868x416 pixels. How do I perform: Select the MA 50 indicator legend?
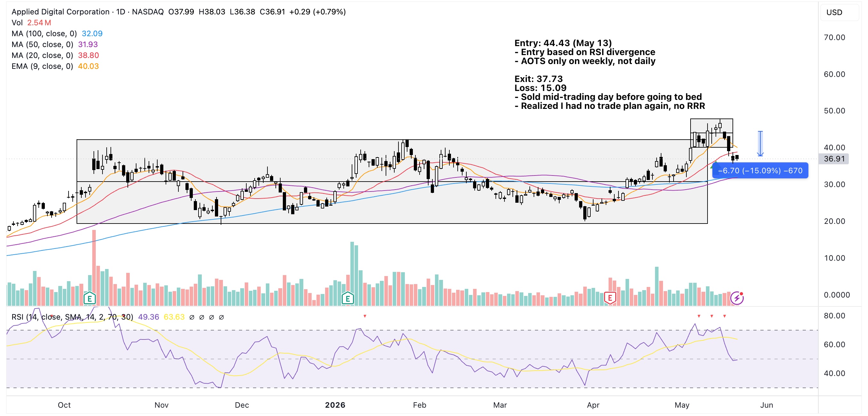click(x=54, y=45)
